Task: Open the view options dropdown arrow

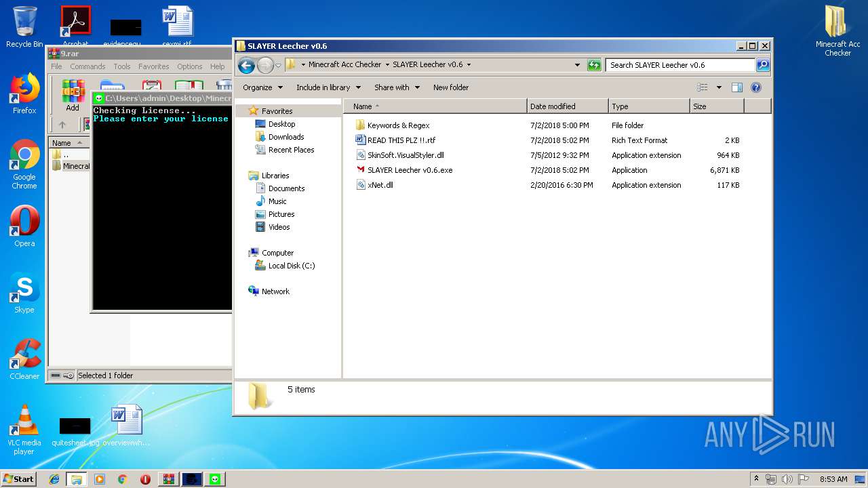Action: click(719, 87)
